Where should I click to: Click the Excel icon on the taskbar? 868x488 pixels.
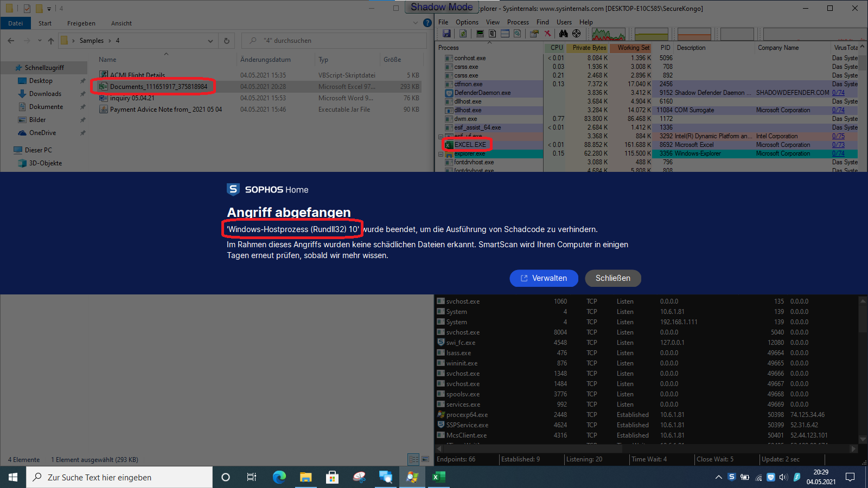coord(439,477)
